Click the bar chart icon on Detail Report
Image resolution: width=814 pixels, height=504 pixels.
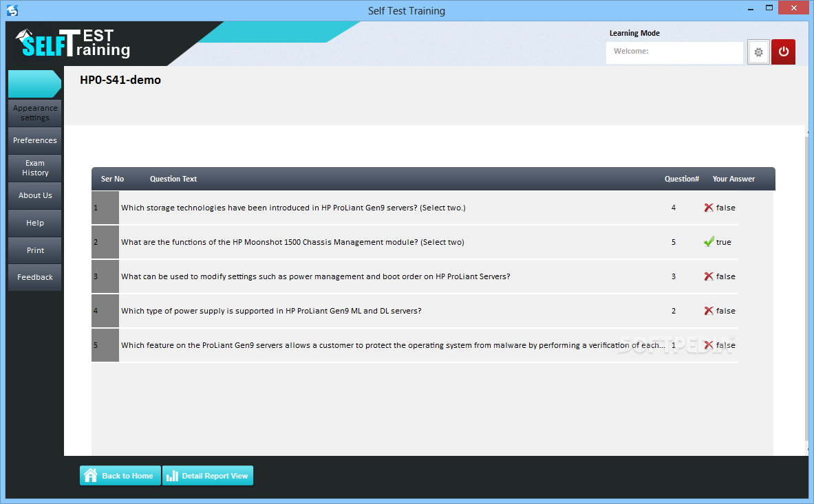pos(172,476)
